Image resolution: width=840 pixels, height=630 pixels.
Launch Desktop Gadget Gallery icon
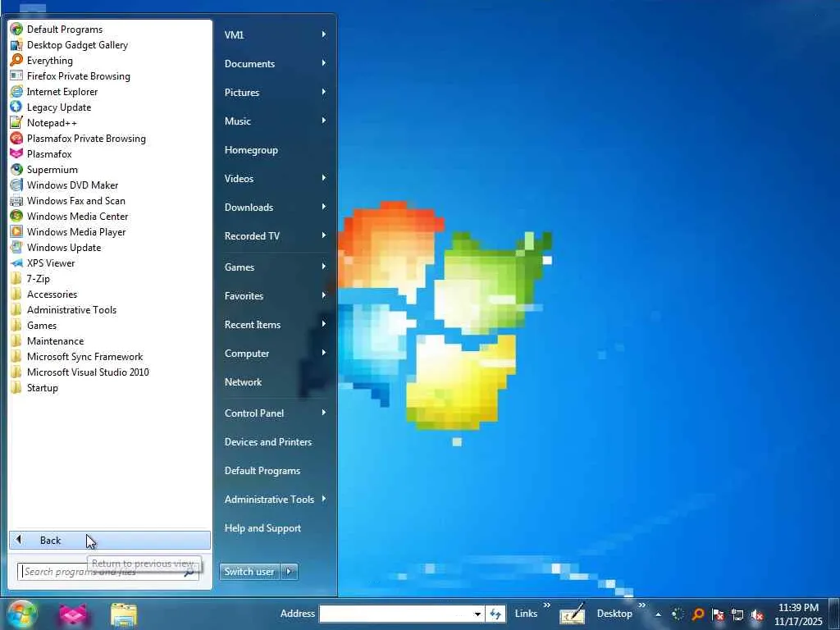[16, 44]
